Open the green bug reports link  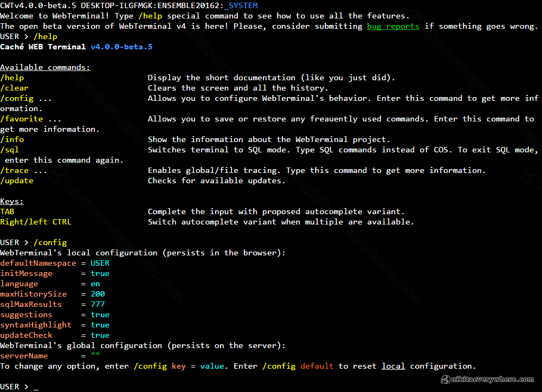click(393, 26)
